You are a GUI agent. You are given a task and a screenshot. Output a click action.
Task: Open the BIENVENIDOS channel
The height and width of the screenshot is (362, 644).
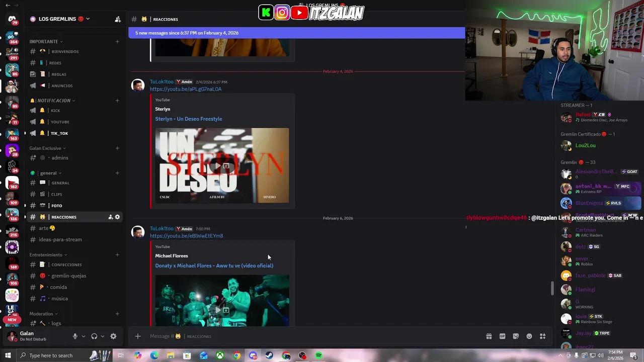pyautogui.click(x=64, y=51)
